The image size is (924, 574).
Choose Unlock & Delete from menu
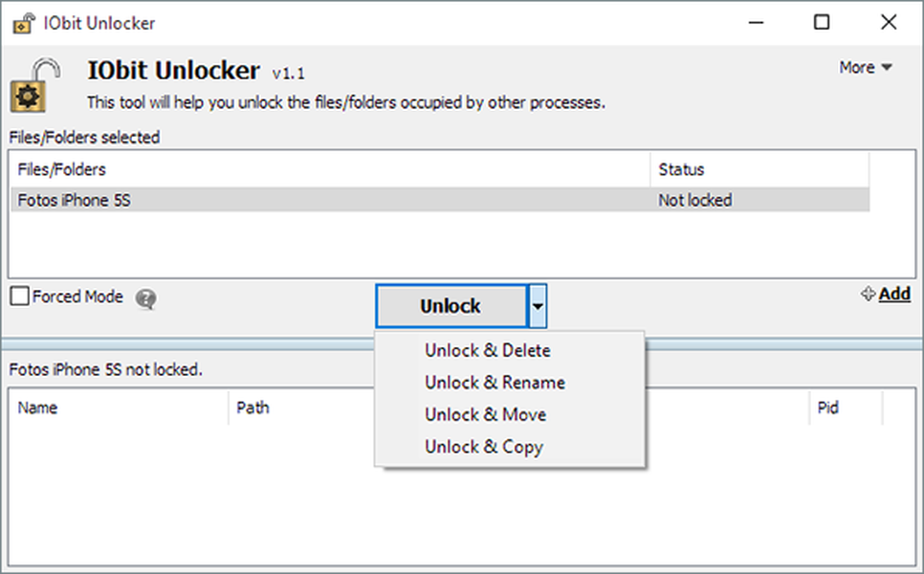[x=488, y=350]
